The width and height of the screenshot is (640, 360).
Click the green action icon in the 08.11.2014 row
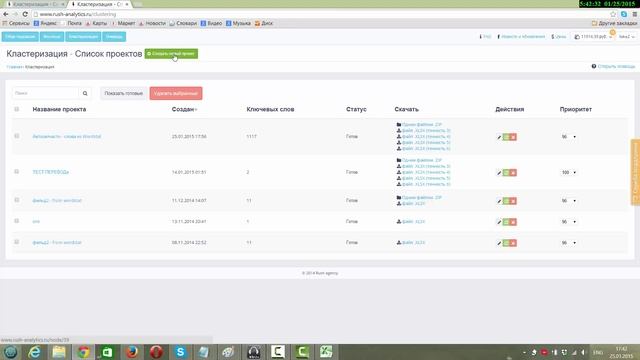pos(506,243)
